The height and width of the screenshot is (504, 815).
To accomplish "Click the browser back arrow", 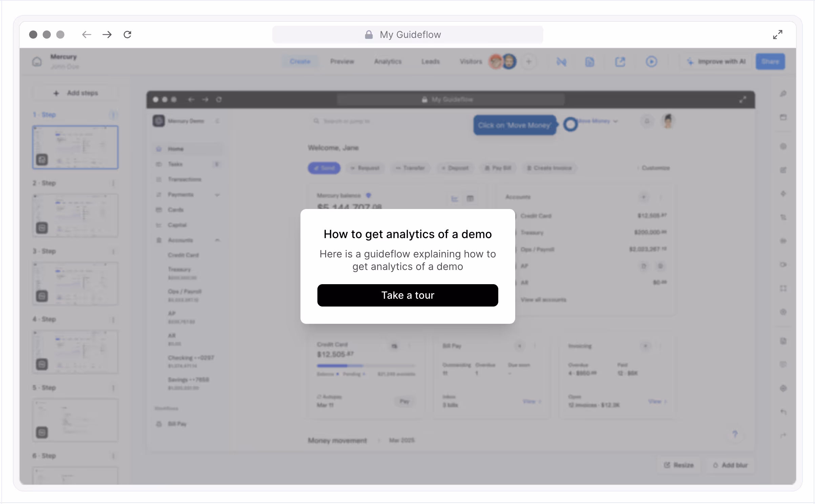I will pyautogui.click(x=87, y=35).
